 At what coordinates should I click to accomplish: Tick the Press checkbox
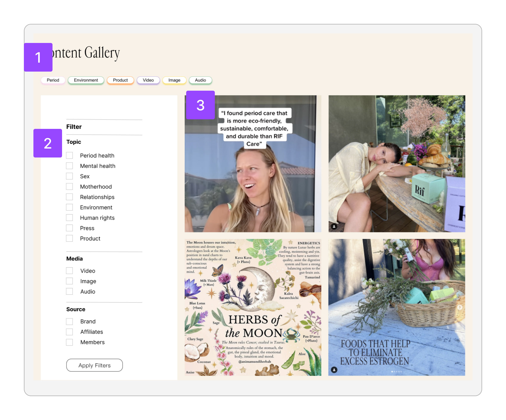70,228
